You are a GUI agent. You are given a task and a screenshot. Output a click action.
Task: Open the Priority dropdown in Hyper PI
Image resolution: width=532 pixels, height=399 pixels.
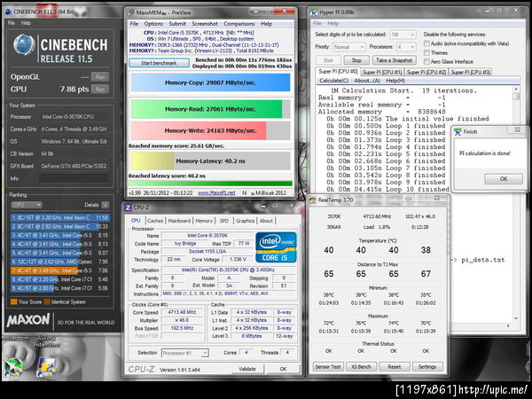[348, 47]
